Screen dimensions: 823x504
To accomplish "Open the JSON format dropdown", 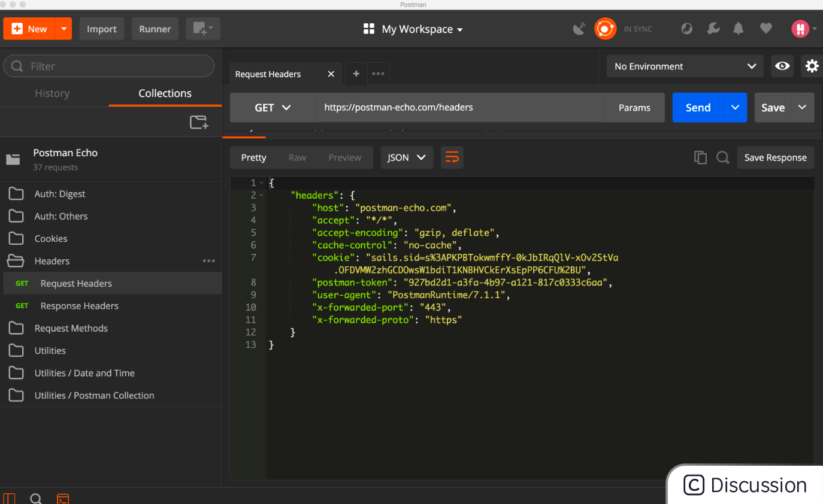I will coord(407,157).
